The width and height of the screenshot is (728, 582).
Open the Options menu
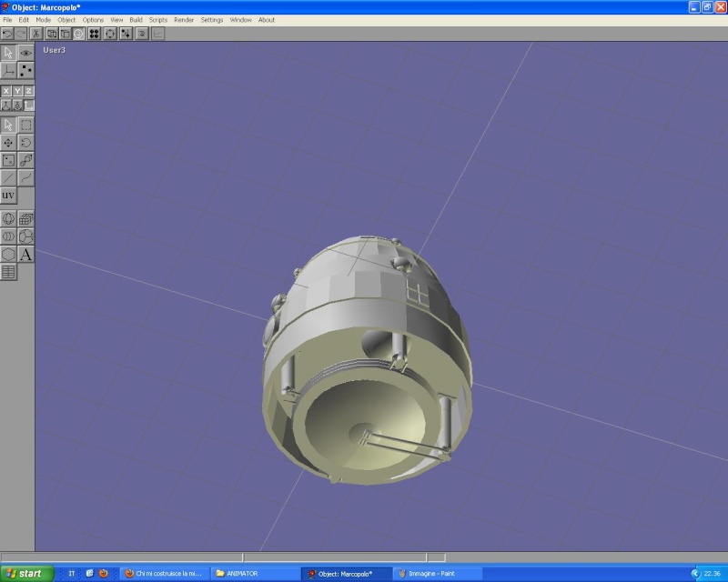coord(93,20)
